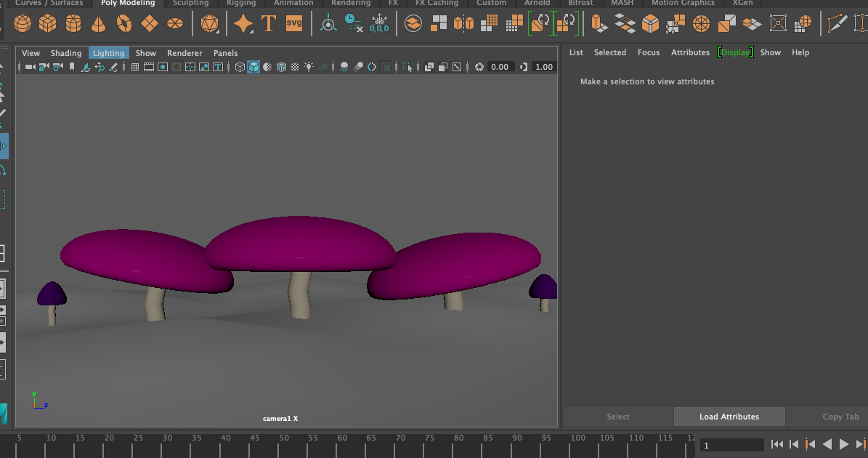Open the Shading viewport menu

(x=66, y=53)
